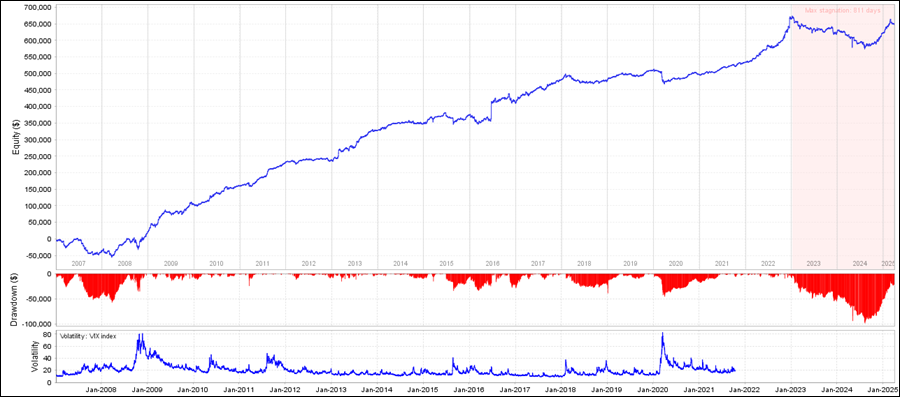Viewport: 900px width, 397px height.
Task: Click the 2012 year label in equity chart
Action: pyautogui.click(x=308, y=263)
